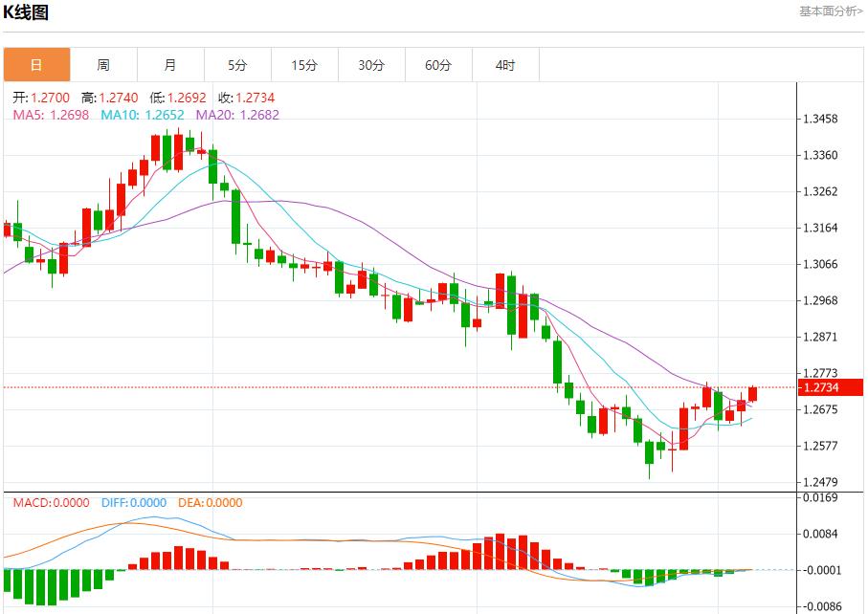Screen dimensions: 868x614
Task: Click the K线图 title heading
Action: point(26,12)
